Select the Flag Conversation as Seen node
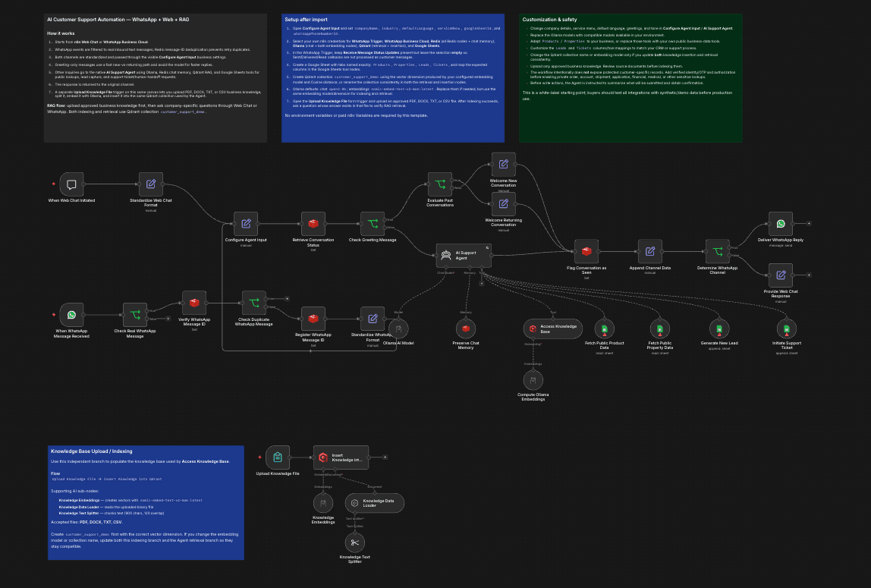This screenshot has height=588, width=871. [x=586, y=252]
